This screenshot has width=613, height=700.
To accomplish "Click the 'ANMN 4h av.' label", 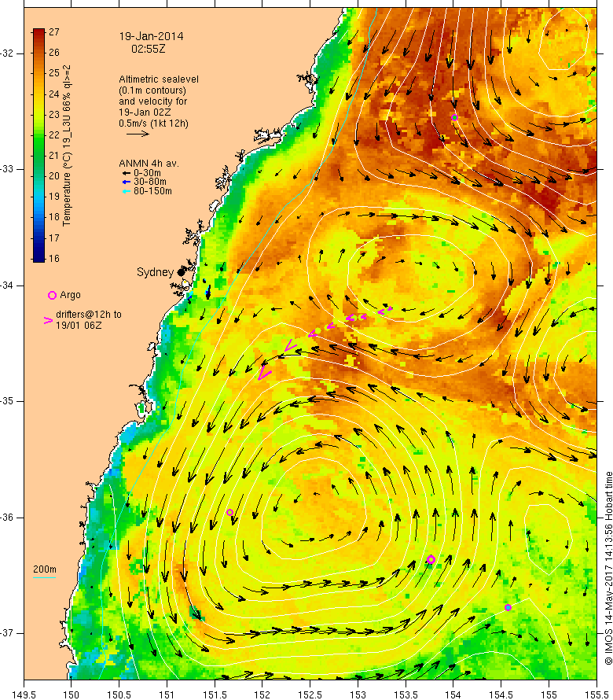I will [x=149, y=164].
